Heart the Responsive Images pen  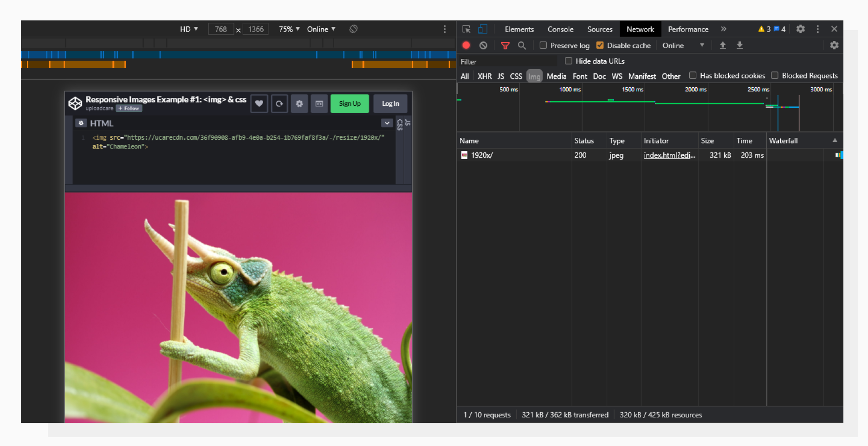259,103
